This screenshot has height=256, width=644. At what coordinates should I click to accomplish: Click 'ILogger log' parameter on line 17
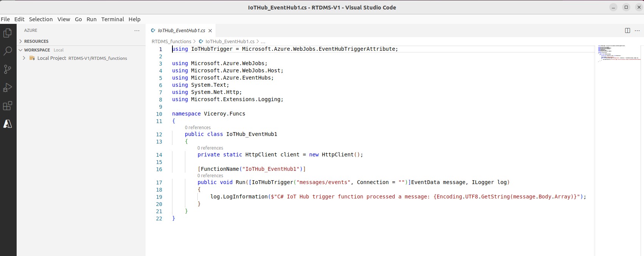[x=489, y=182]
